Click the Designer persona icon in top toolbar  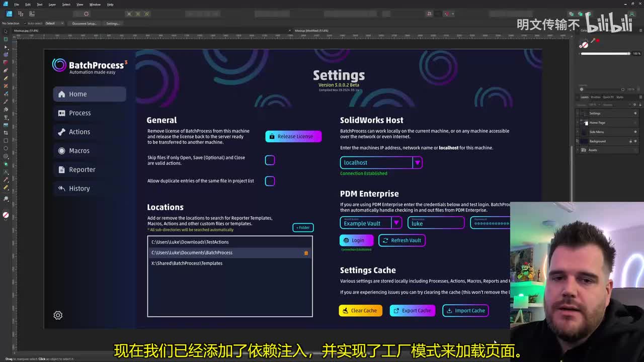(x=9, y=14)
